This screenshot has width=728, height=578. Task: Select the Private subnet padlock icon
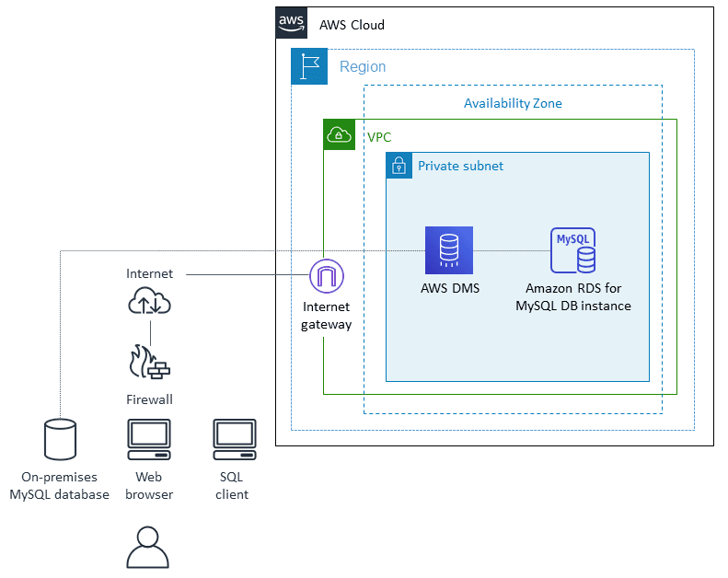pos(399,166)
